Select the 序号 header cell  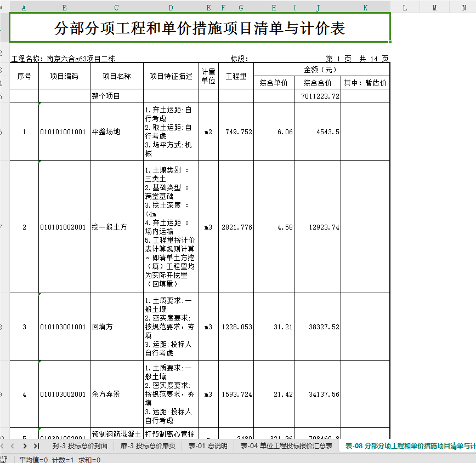pos(24,76)
